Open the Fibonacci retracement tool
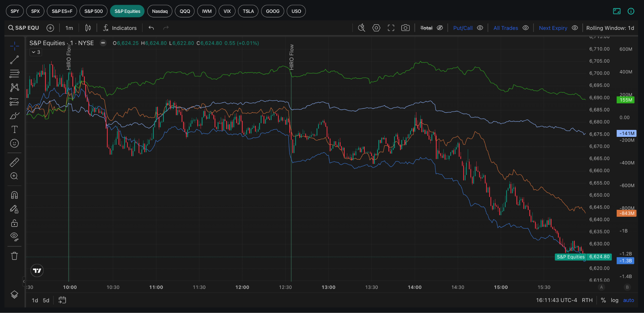The height and width of the screenshot is (313, 644). (14, 74)
